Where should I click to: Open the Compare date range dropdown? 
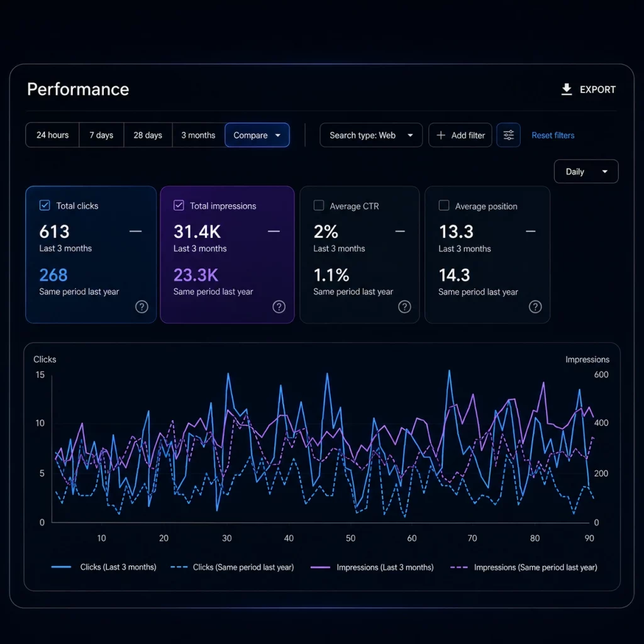tap(257, 135)
